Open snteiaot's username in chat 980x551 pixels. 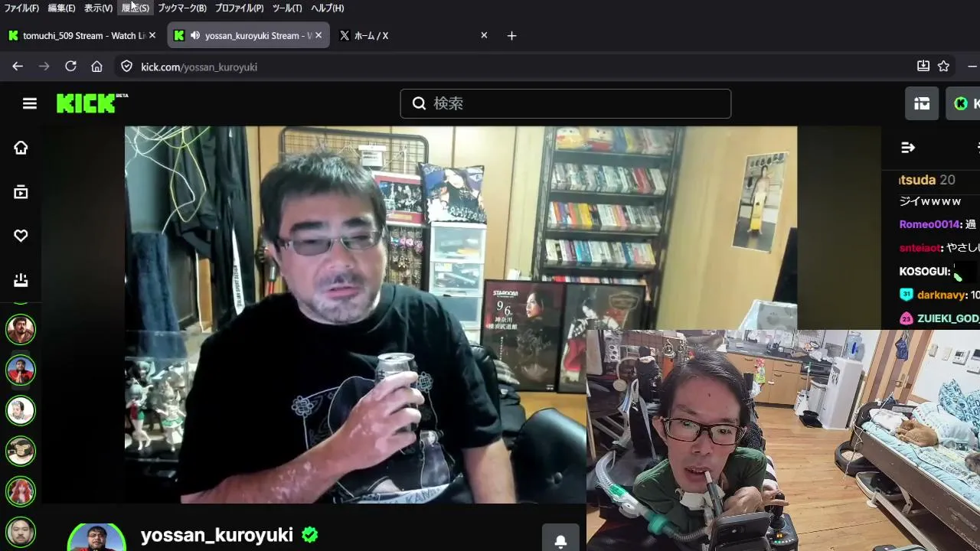pyautogui.click(x=920, y=248)
